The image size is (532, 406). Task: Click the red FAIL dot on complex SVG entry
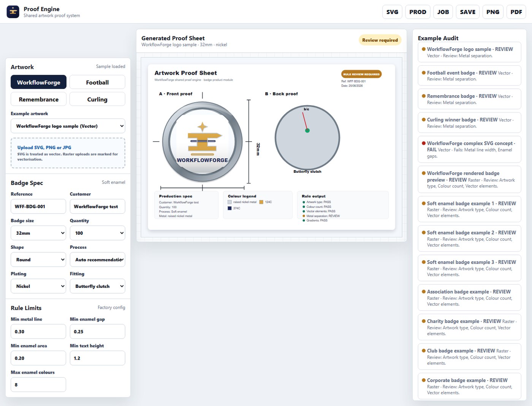click(424, 143)
